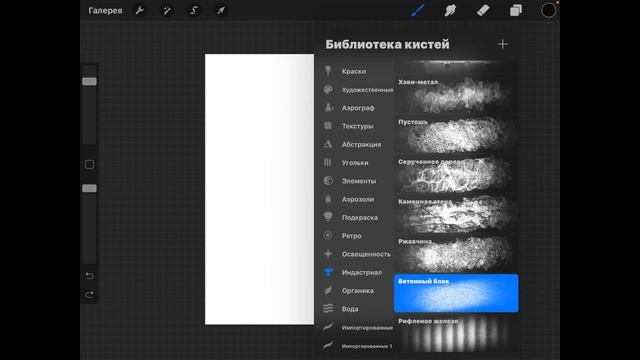Screen dimensions: 640x360
Task: Tap the white canvas area
Action: coord(259,189)
